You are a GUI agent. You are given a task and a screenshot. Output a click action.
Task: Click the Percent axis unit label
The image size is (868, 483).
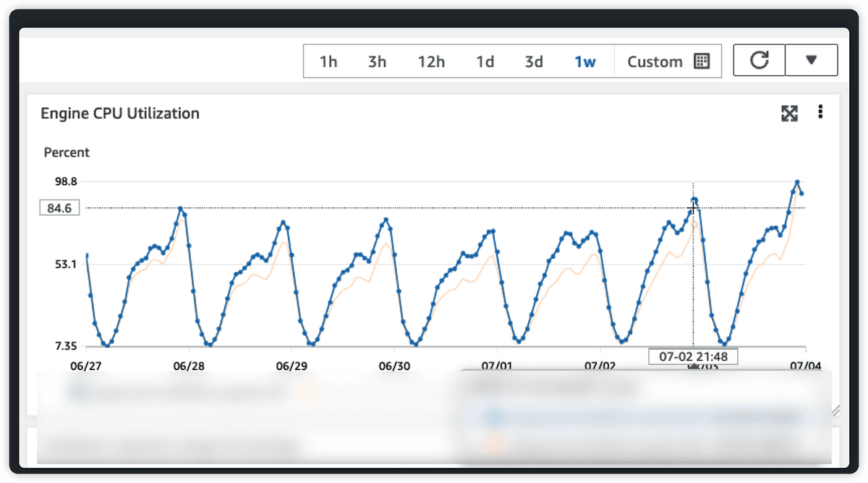(67, 153)
